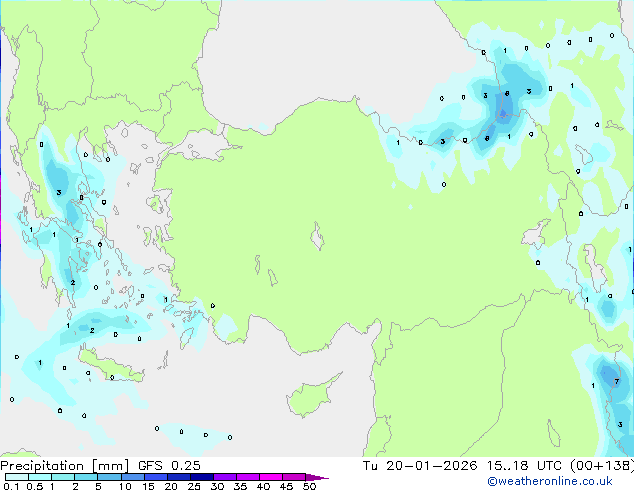Select the 30–35 mm purple legend box
Viewport: 634px width, 490px height.
(x=225, y=477)
